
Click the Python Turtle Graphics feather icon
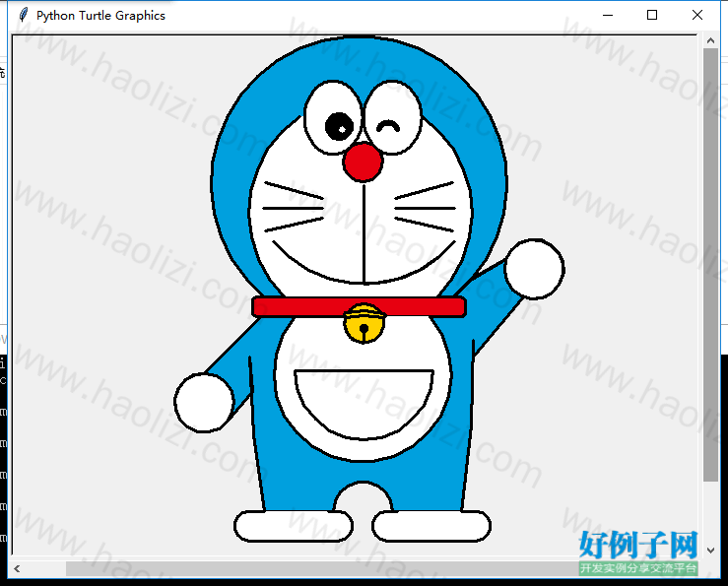pyautogui.click(x=24, y=15)
